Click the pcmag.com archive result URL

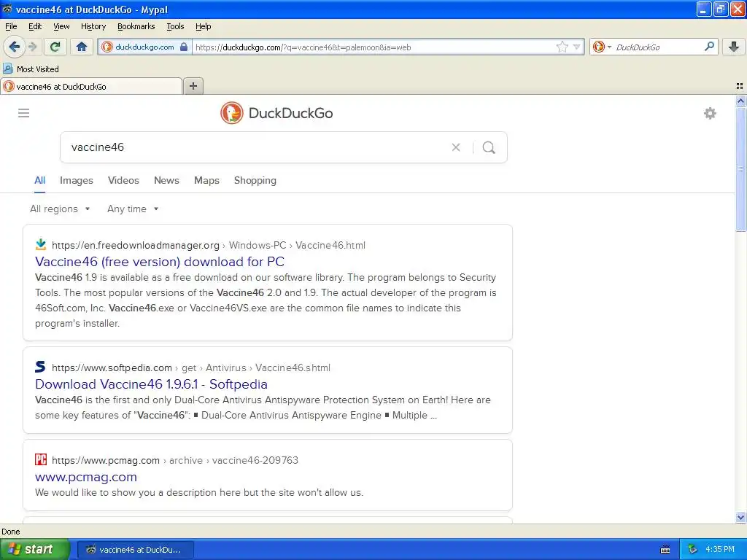point(175,460)
